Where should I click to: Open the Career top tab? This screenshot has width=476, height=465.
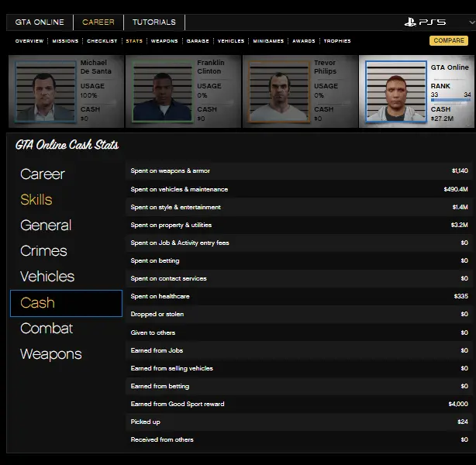point(98,22)
